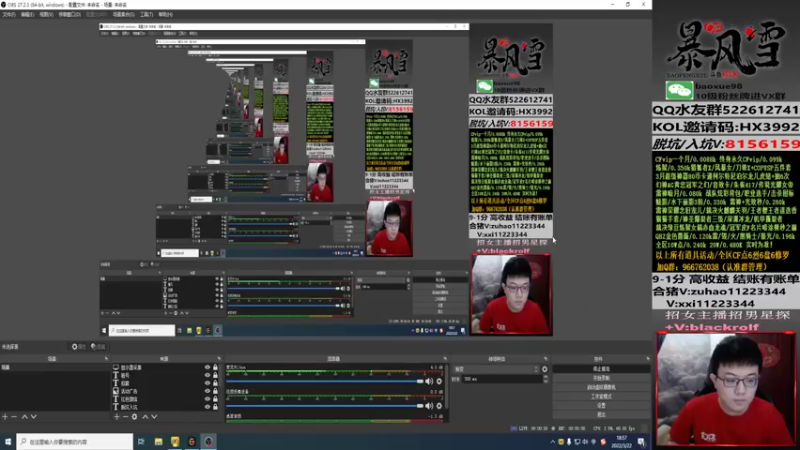Hide the 活动广告 source with its eye
The image size is (800, 450).
coord(207,391)
